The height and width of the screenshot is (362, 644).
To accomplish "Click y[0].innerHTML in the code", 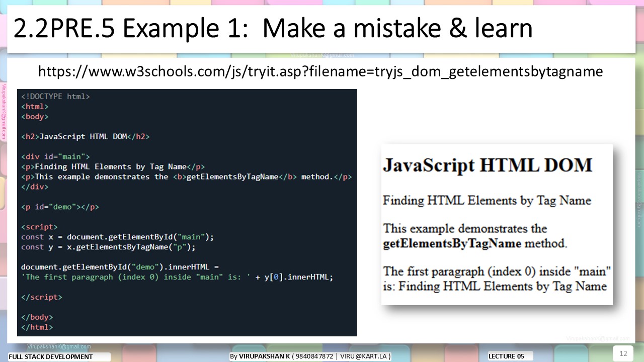I will (298, 277).
